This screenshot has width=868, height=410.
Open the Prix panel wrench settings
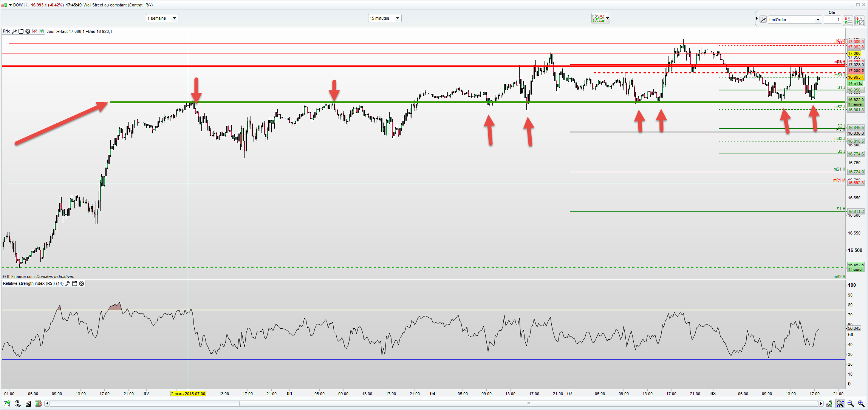tap(14, 31)
